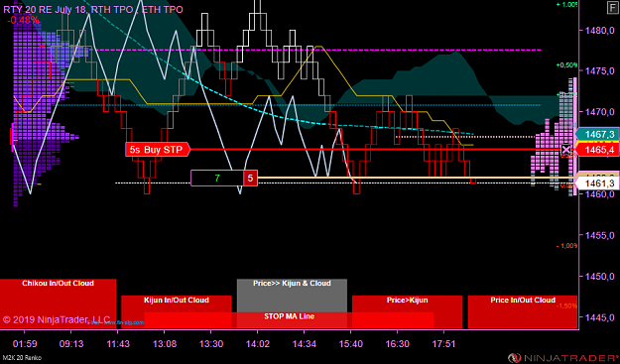
Task: Click the 13:08 time axis label
Action: [x=165, y=344]
